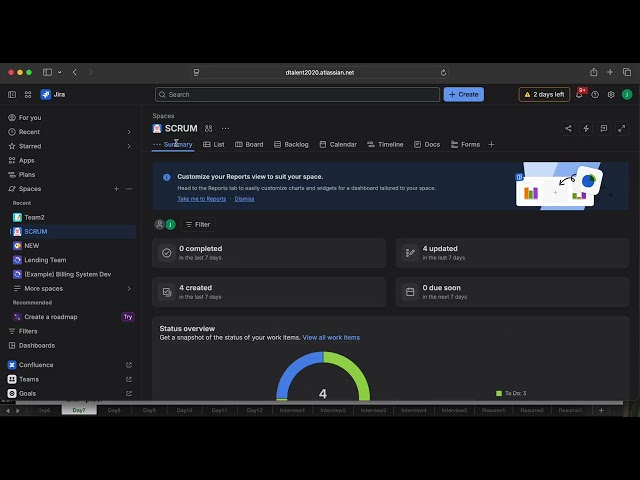Open the help question mark icon
The image size is (640, 480).
click(x=595, y=94)
